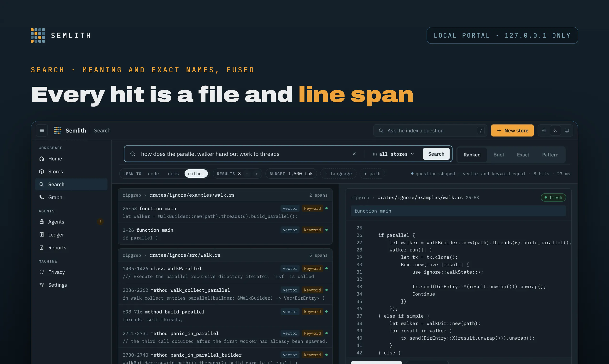This screenshot has height=364, width=609.
Task: Select system theme monitor icon
Action: coord(567,131)
